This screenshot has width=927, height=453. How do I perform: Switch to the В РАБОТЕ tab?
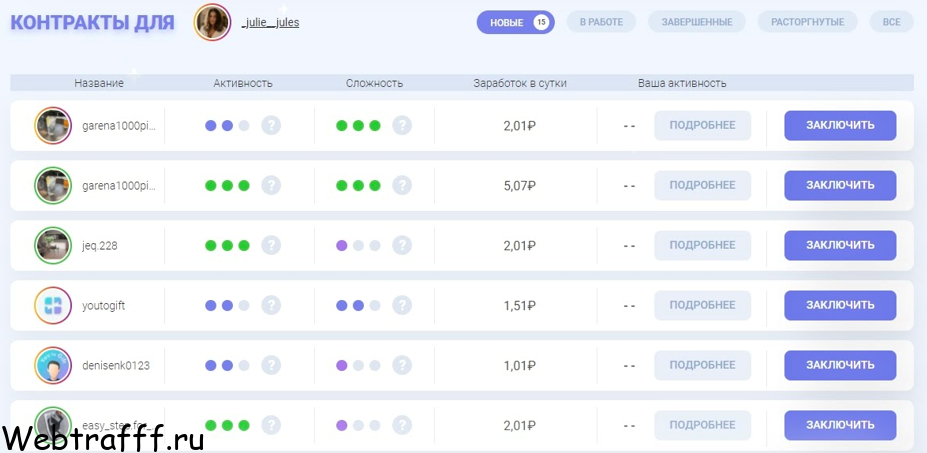pyautogui.click(x=601, y=22)
